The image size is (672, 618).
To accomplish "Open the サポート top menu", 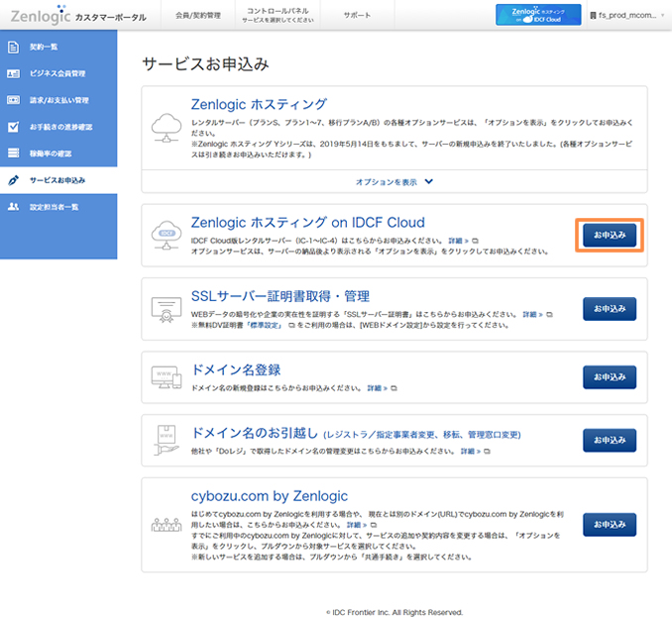I will pyautogui.click(x=358, y=16).
